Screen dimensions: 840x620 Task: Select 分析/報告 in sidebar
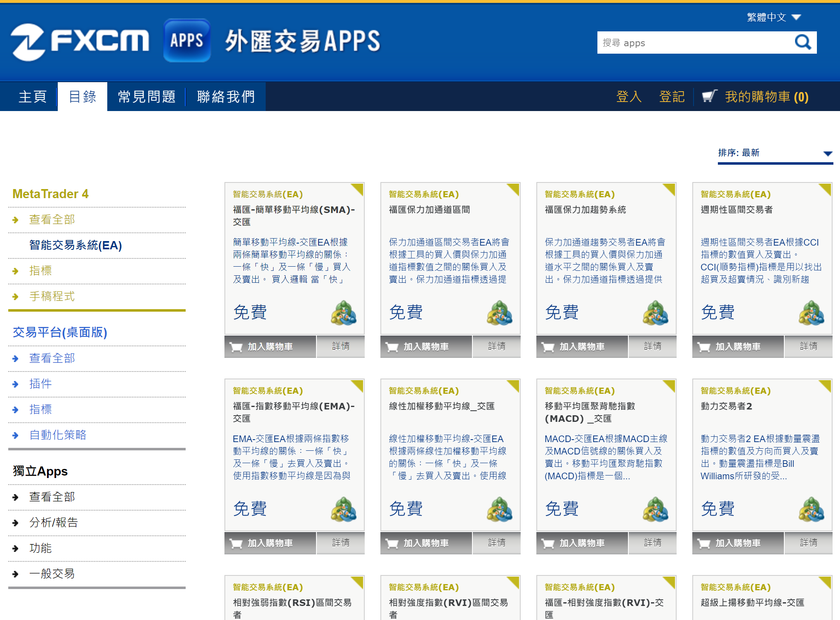54,523
